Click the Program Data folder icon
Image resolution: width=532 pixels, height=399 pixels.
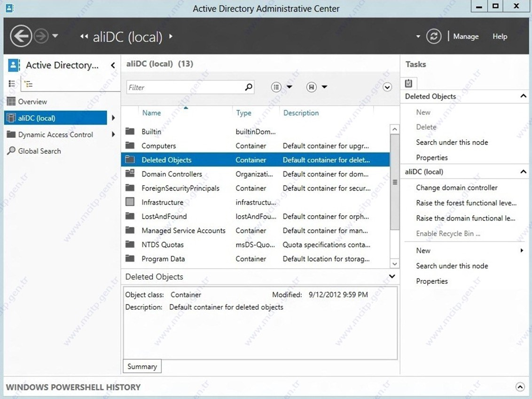click(130, 258)
